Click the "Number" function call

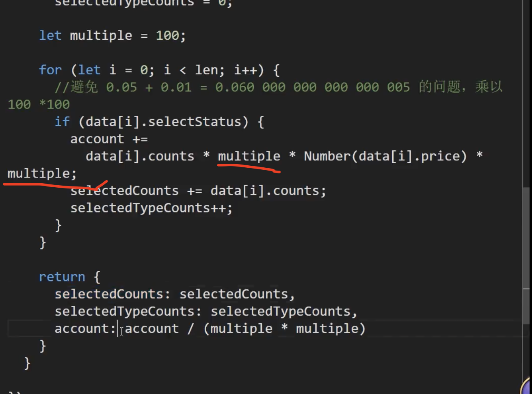click(327, 156)
